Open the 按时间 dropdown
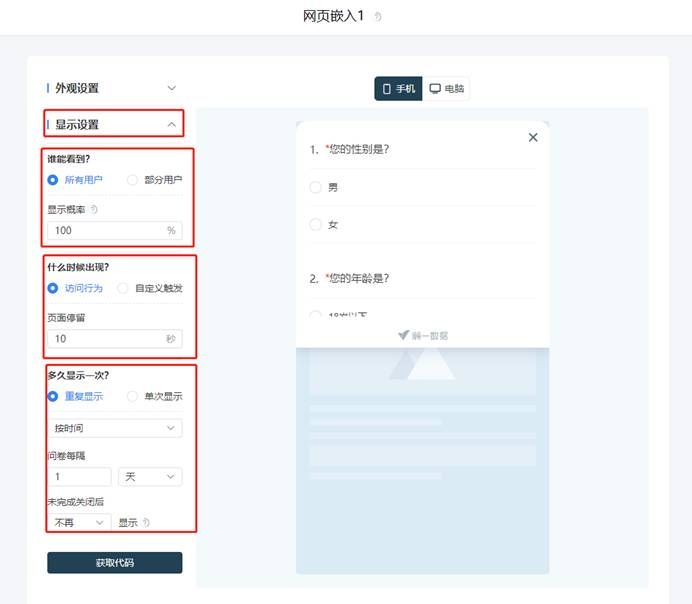Viewport: 692px width, 604px height. [x=115, y=428]
